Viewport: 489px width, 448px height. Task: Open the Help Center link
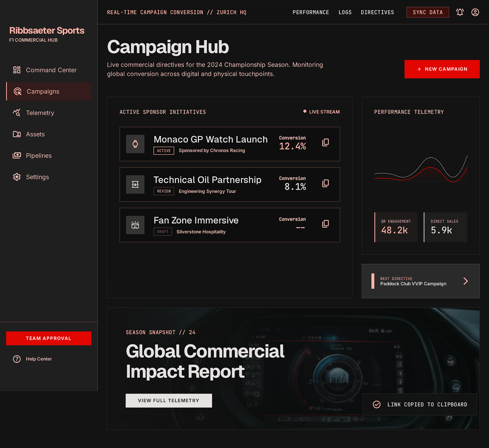[x=39, y=359]
